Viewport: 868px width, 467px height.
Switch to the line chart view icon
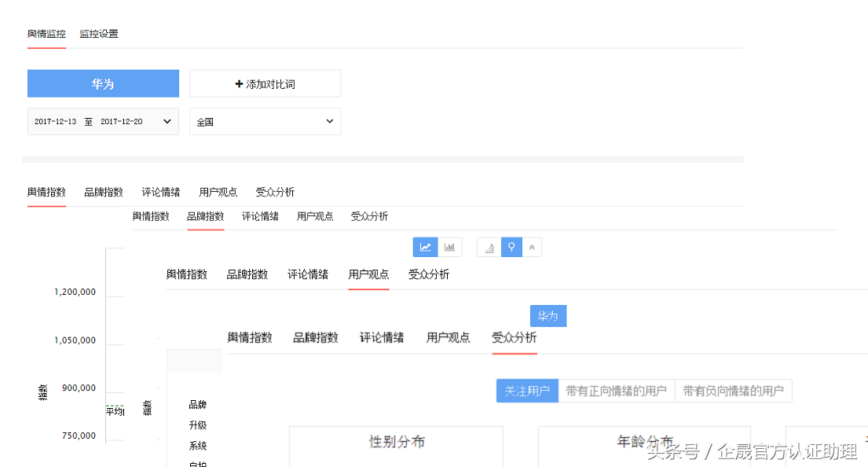pyautogui.click(x=425, y=247)
